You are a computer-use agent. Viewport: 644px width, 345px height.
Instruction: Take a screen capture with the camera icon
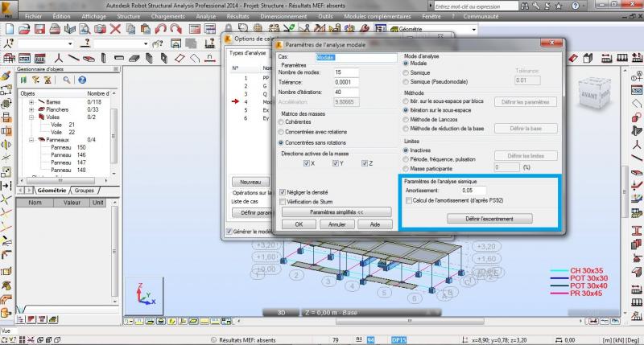pos(100,29)
